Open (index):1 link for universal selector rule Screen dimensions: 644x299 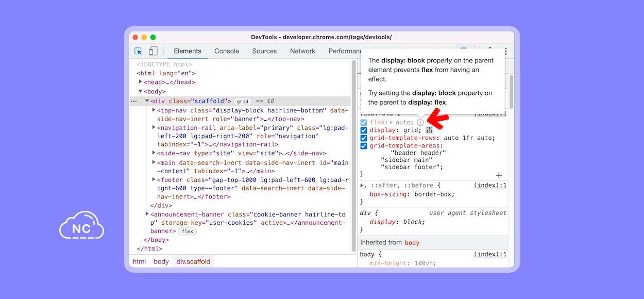490,186
